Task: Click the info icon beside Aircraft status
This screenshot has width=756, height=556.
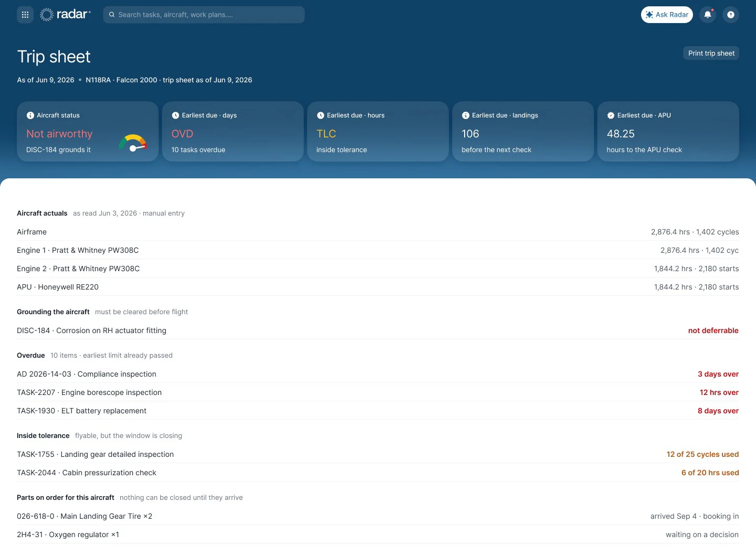Action: 30,115
